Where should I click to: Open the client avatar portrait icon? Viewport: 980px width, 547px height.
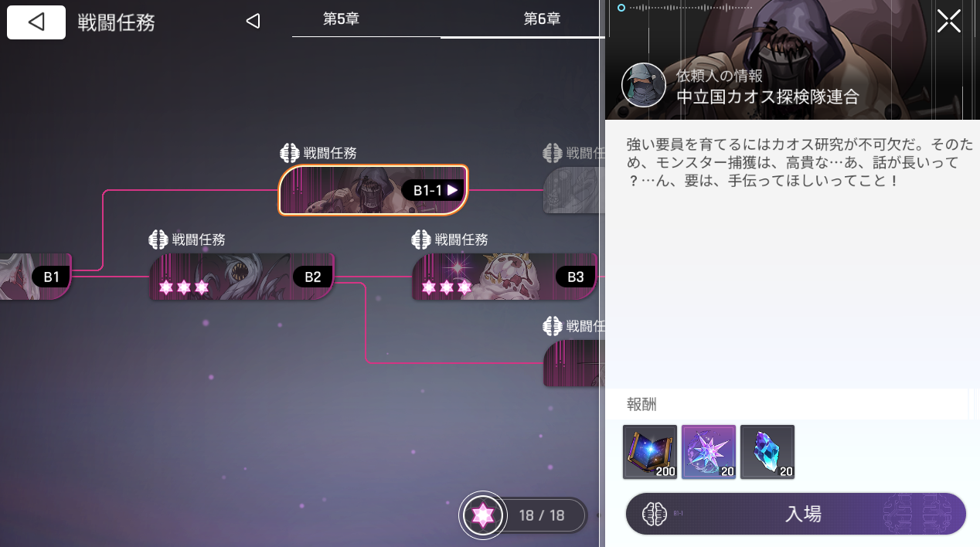point(644,85)
